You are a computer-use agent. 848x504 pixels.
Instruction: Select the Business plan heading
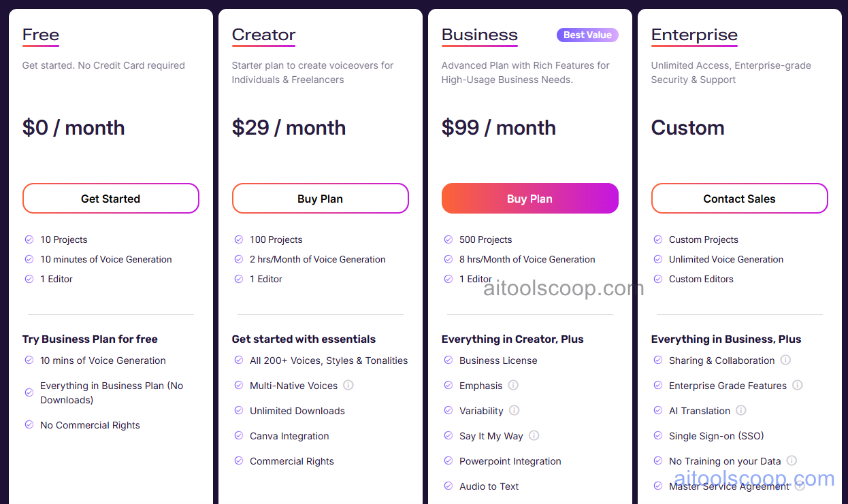(479, 35)
